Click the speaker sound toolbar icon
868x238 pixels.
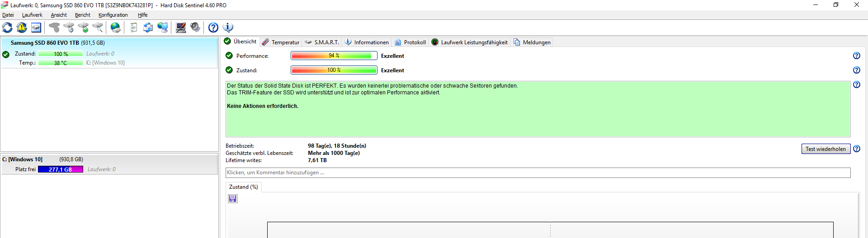pyautogui.click(x=195, y=28)
